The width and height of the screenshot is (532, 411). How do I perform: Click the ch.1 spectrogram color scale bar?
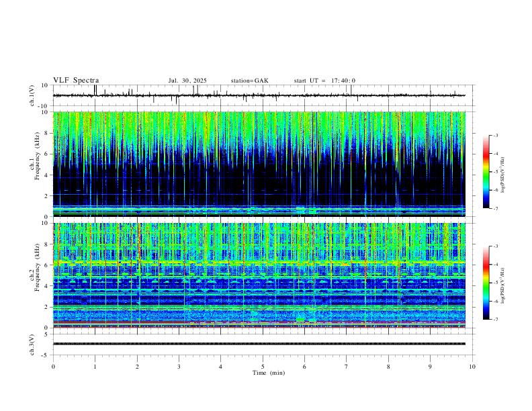click(x=486, y=172)
